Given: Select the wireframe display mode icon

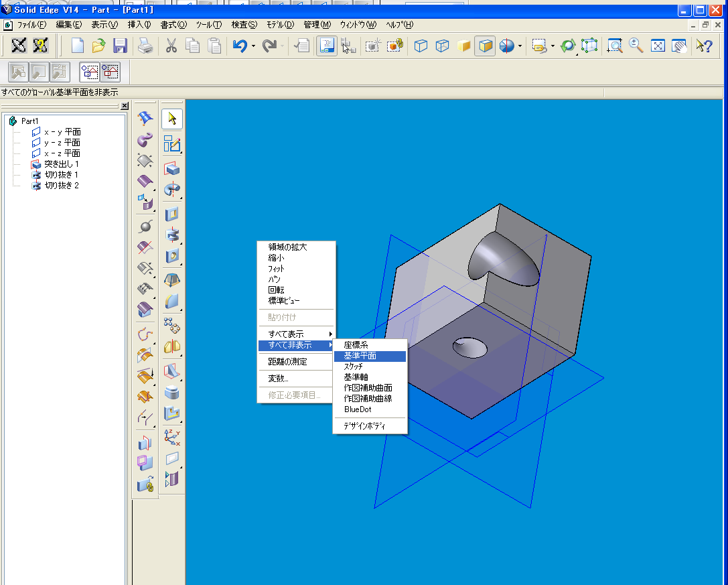Looking at the screenshot, I should [x=421, y=46].
